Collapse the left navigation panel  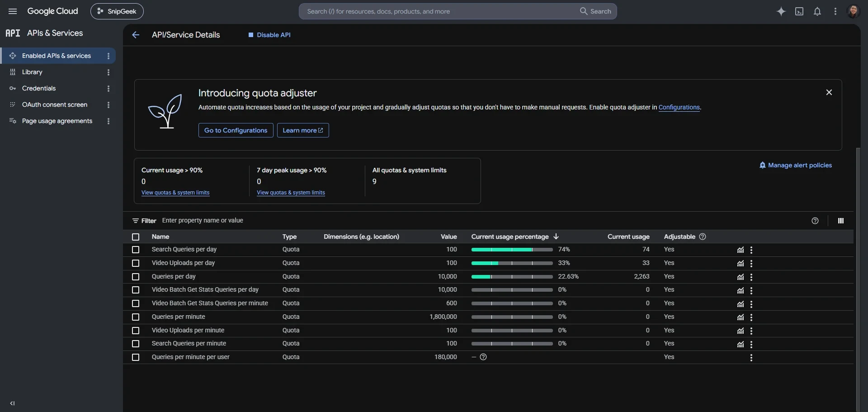click(x=12, y=403)
